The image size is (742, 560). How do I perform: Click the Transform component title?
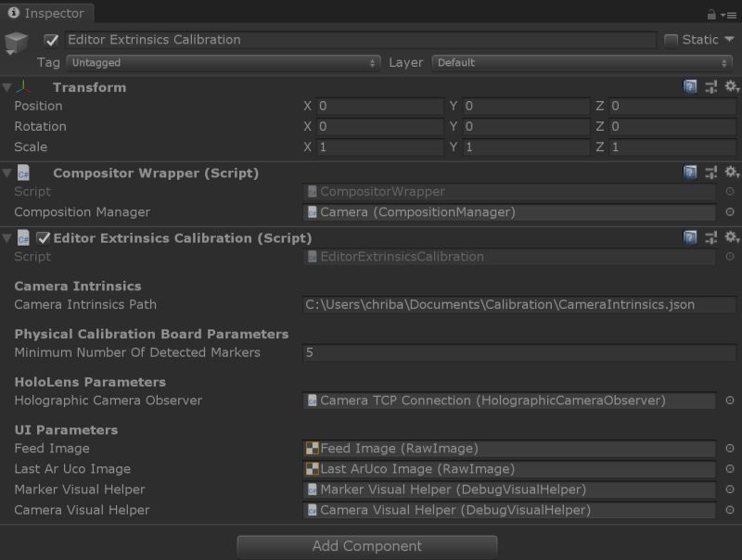tap(89, 87)
